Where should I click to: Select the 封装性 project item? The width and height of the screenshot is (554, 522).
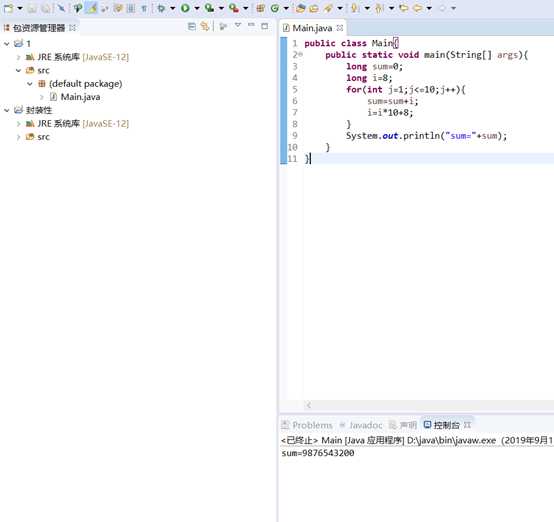pos(39,110)
